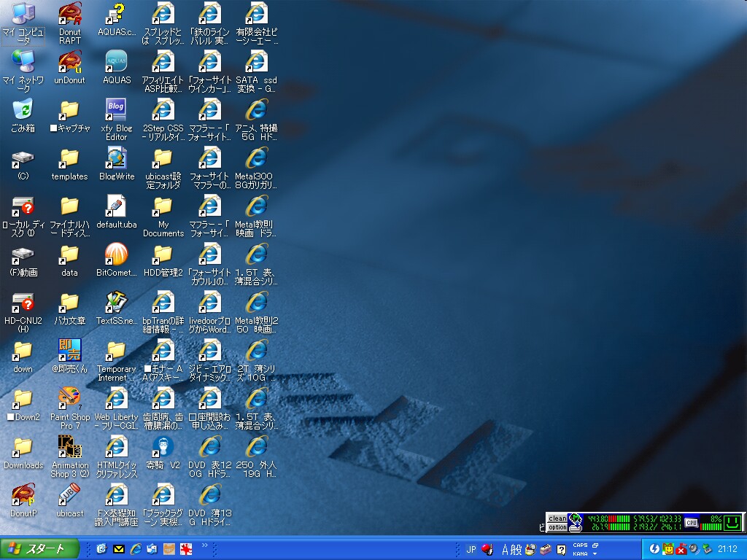Viewport: 747px width, 560px height.
Task: Open the default.uba file
Action: tap(116, 212)
